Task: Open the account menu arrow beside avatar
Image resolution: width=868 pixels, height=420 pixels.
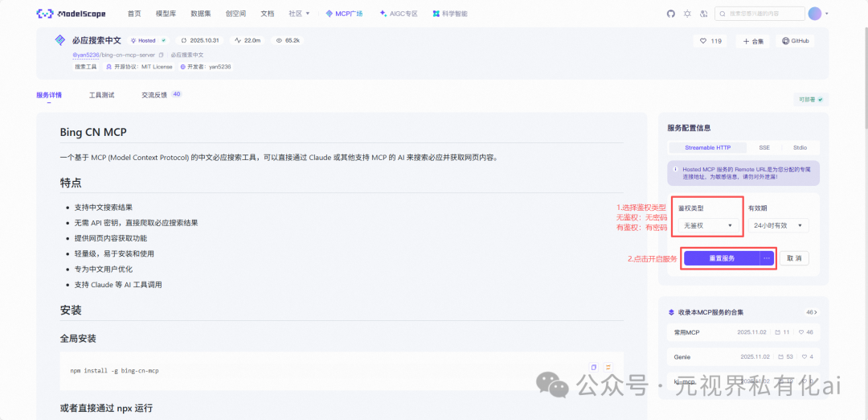Action: point(827,14)
